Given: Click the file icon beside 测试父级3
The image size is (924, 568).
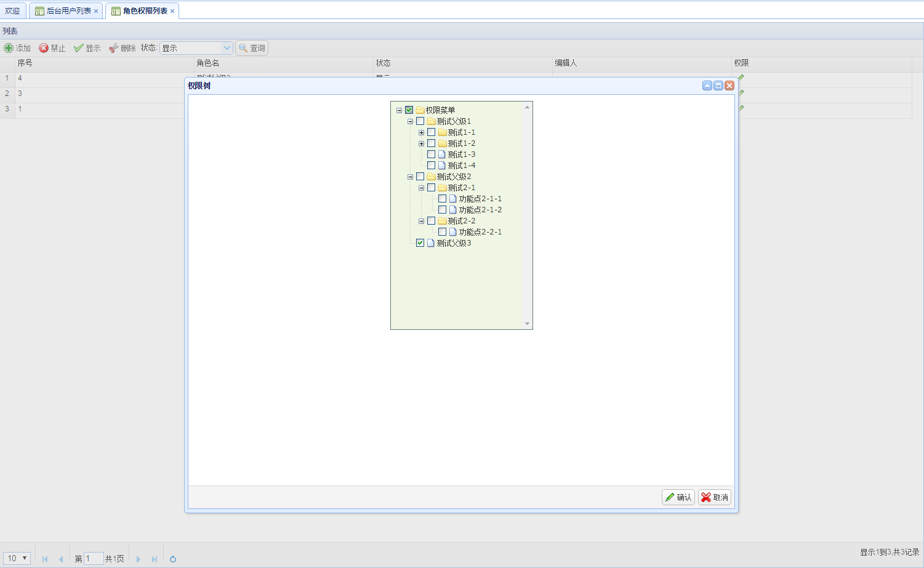Looking at the screenshot, I should pos(430,243).
